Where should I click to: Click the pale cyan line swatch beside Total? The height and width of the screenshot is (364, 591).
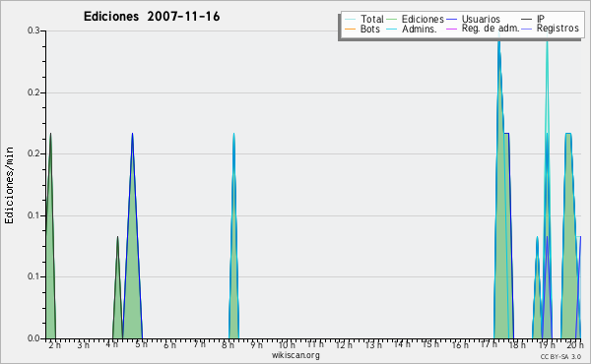pos(350,19)
